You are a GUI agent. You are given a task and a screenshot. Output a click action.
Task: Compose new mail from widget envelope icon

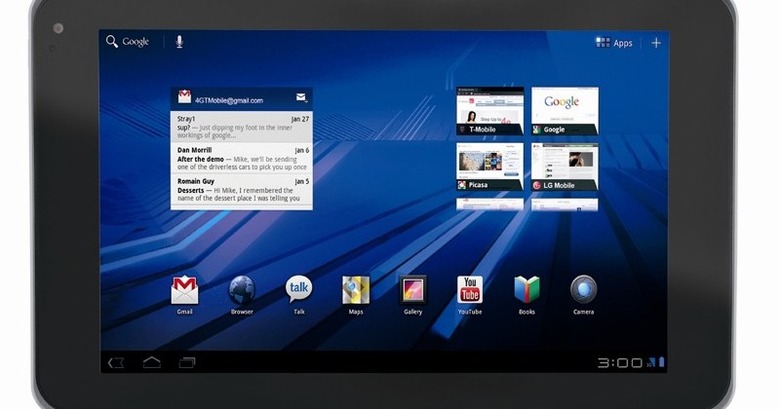[x=301, y=98]
